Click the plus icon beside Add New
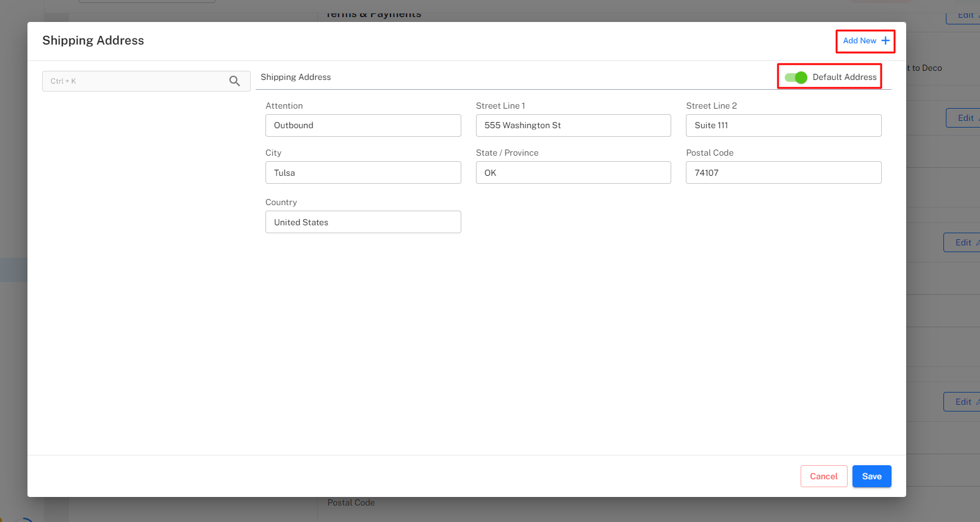Screen dimensions: 980x522 coord(885,41)
